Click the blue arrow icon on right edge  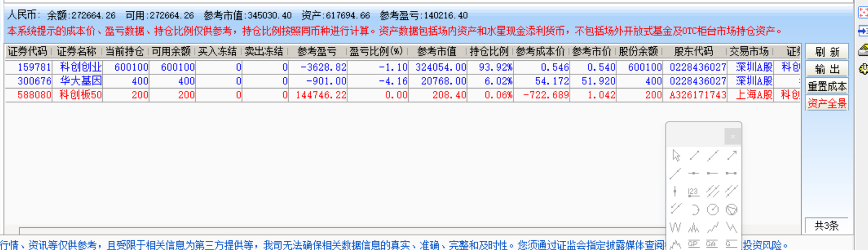[x=863, y=32]
